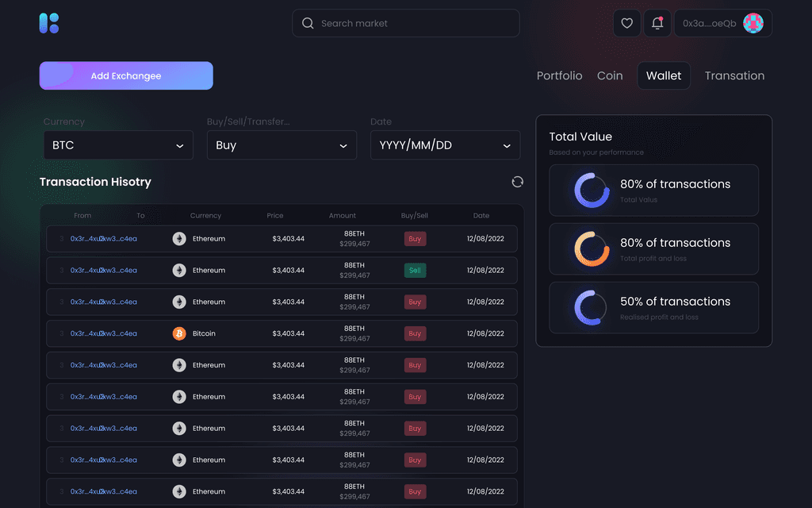Viewport: 812px width, 508px height.
Task: Open the favorites heart icon
Action: pyautogui.click(x=627, y=23)
